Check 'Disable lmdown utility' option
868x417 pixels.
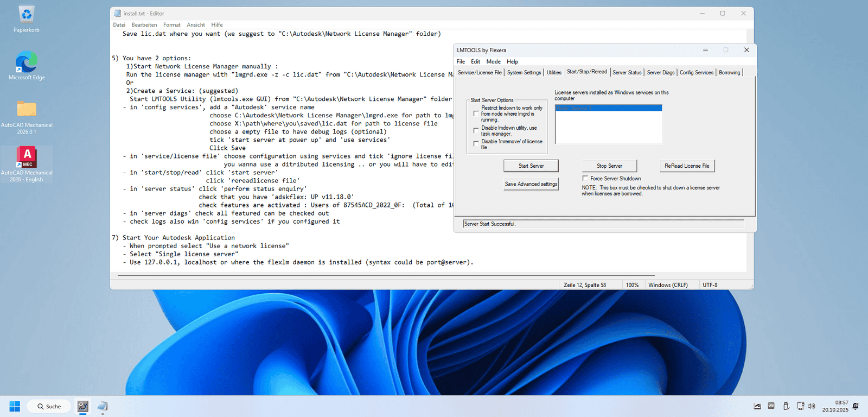pyautogui.click(x=476, y=130)
